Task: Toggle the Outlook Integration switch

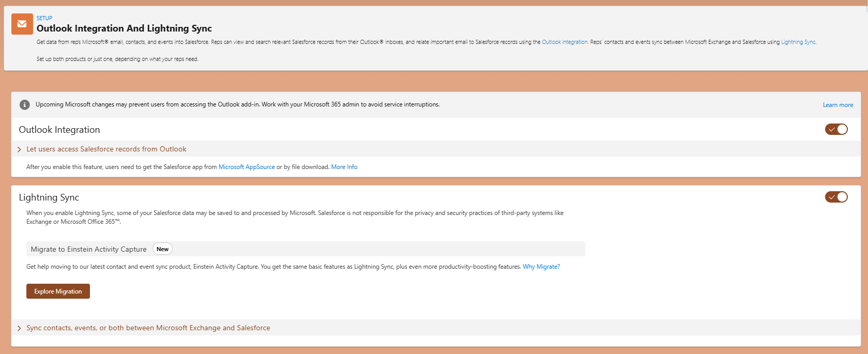Action: 836,129
